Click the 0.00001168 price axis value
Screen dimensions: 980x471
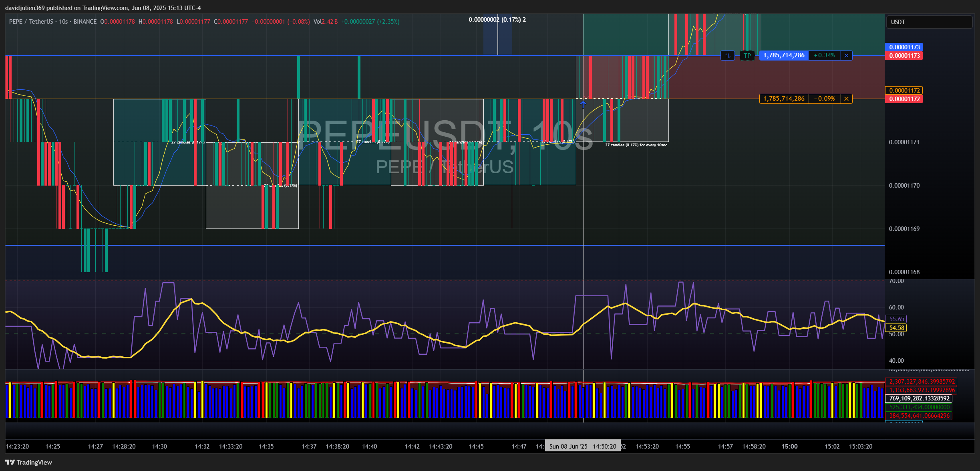[x=904, y=272]
